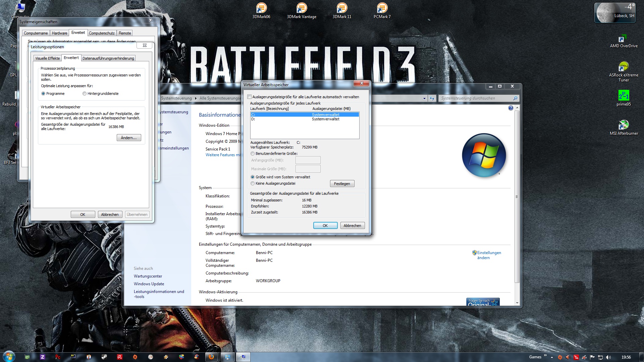
Task: Select drive D: in paging file list
Action: tap(305, 119)
